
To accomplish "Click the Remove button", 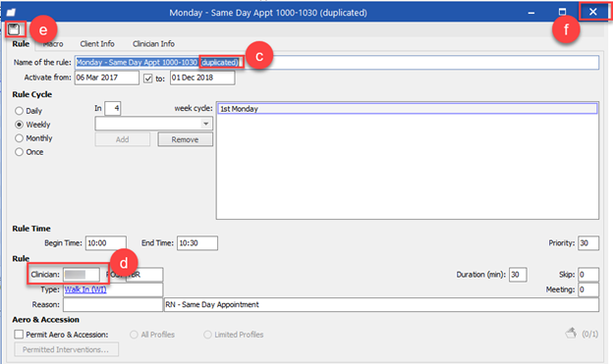I will click(186, 139).
